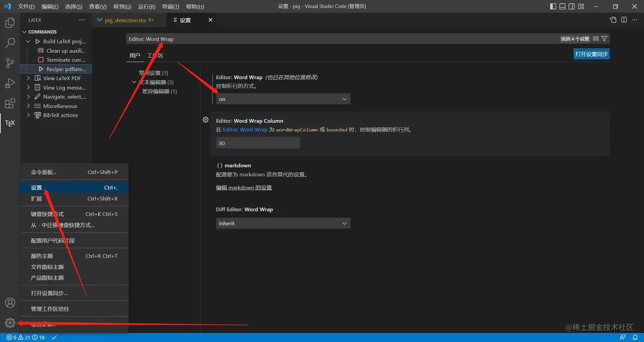This screenshot has width=644, height=342.
Task: Click the VS Code logo in title bar
Action: (7, 6)
